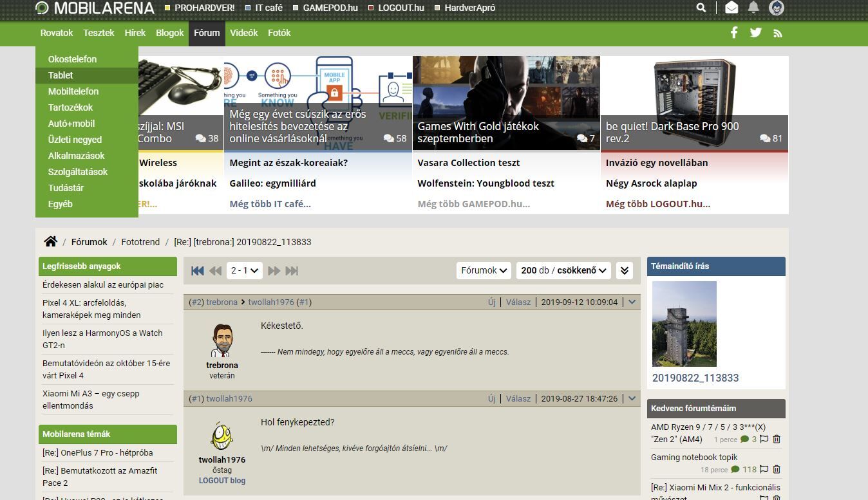Click flag icon on Gaming notebook topik
The width and height of the screenshot is (868, 500).
click(x=764, y=470)
